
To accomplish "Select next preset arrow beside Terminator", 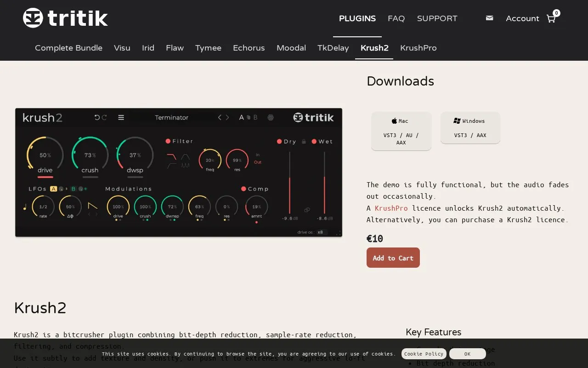I will pos(228,117).
